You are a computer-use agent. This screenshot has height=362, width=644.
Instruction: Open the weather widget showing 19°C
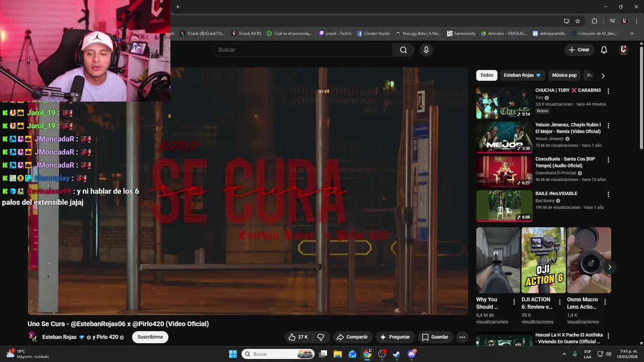(x=28, y=354)
